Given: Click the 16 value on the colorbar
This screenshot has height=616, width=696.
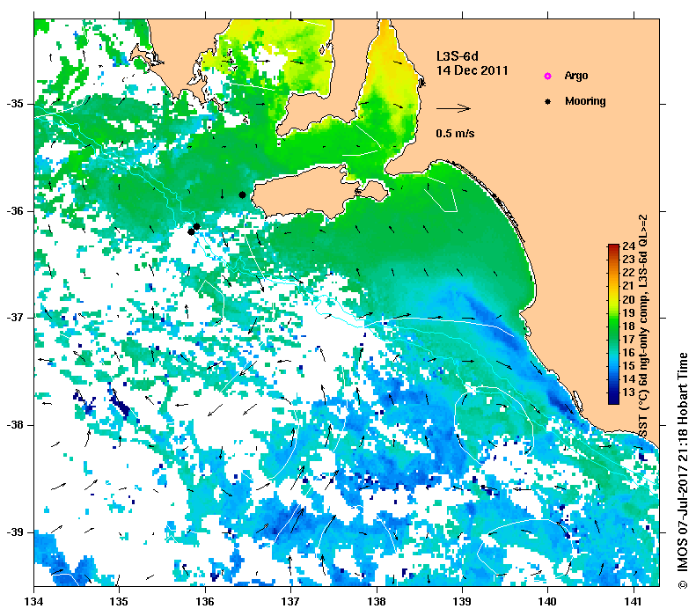Looking at the screenshot, I should (x=628, y=352).
